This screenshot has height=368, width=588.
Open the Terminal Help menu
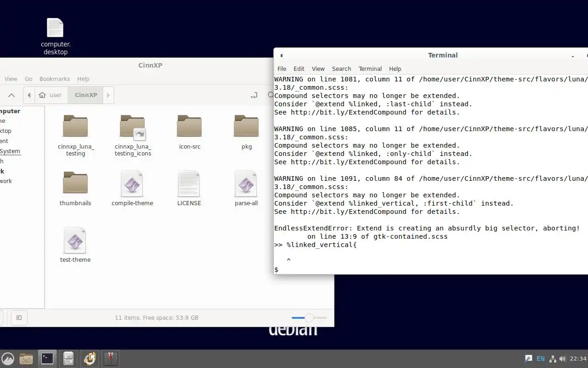click(395, 69)
